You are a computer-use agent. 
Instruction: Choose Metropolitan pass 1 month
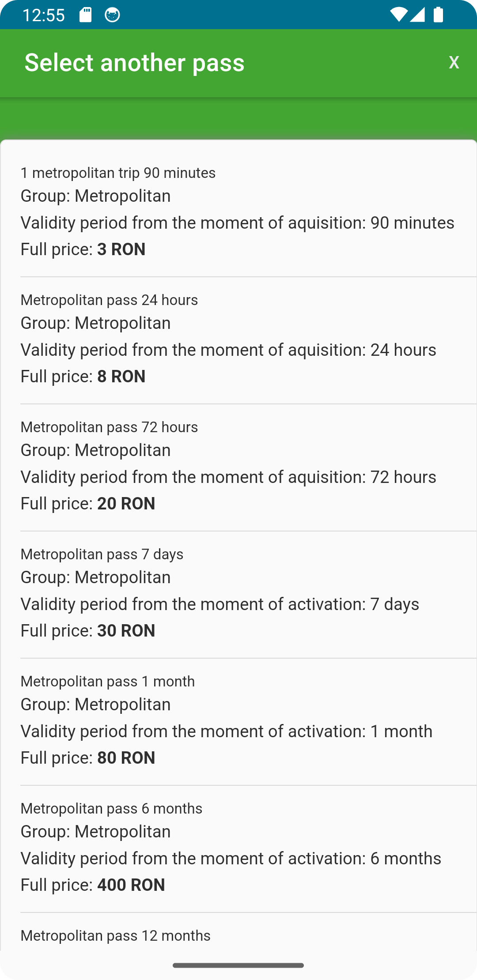pyautogui.click(x=238, y=722)
